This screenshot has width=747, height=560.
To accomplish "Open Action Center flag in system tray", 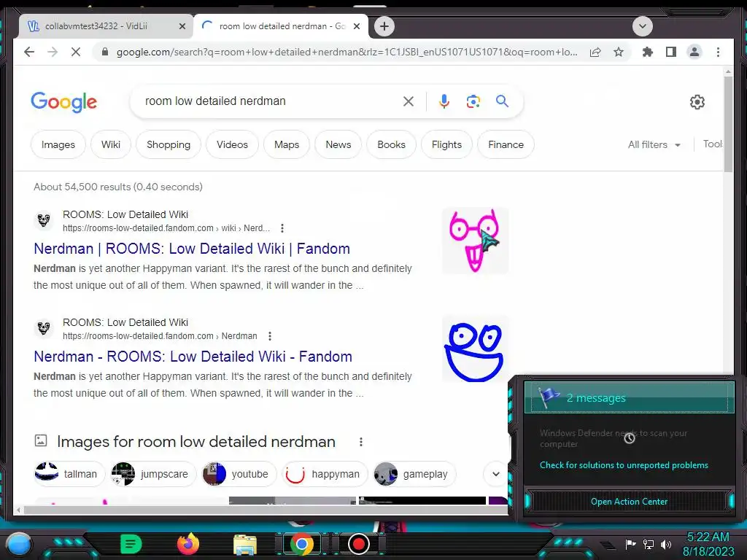I will (630, 544).
